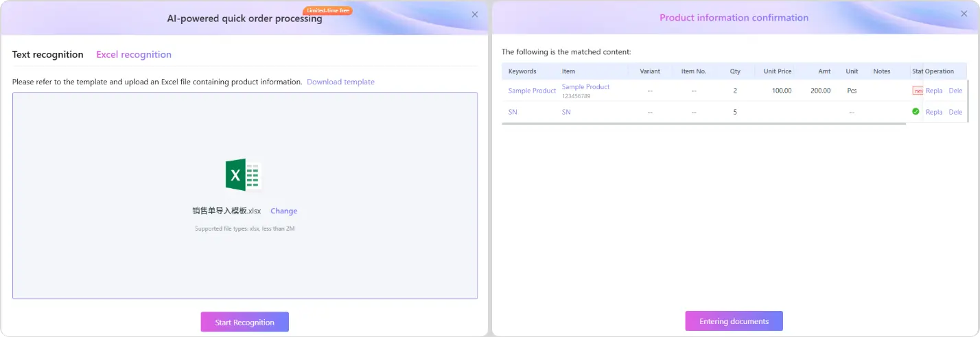The width and height of the screenshot is (980, 337).
Task: Click the Item No. column header
Action: pyautogui.click(x=694, y=71)
